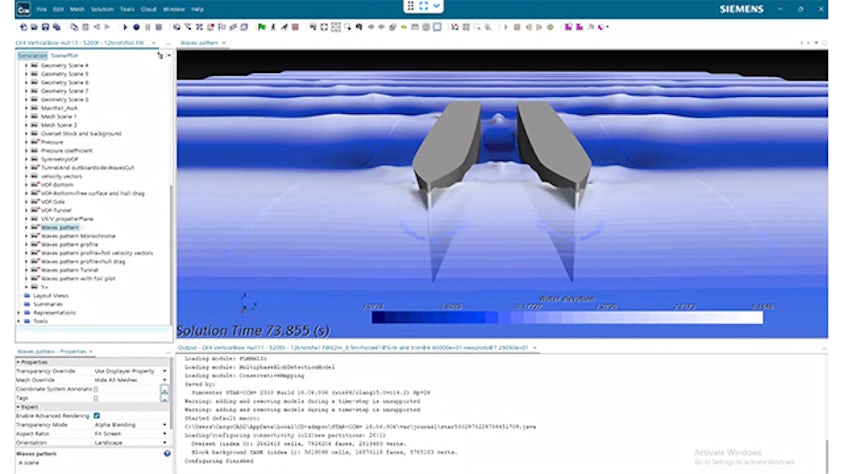Enable the Tags checkbox
Screen dimensions: 843x474
[96, 398]
